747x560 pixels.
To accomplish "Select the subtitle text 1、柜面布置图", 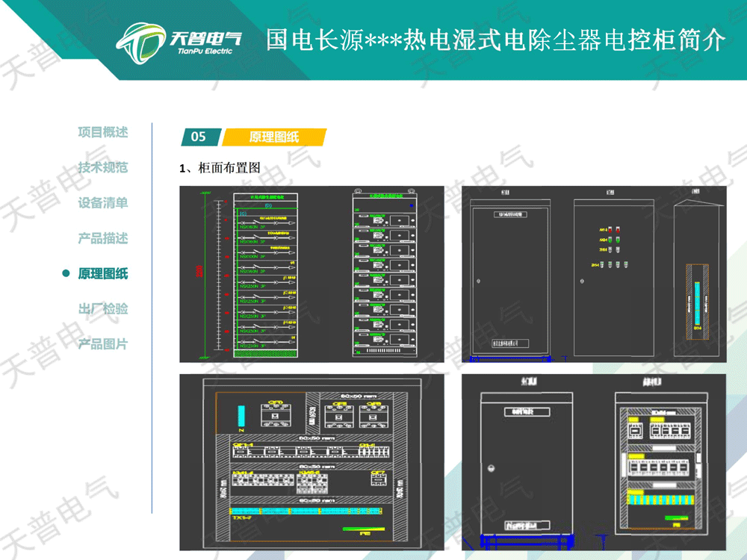I will tap(220, 167).
